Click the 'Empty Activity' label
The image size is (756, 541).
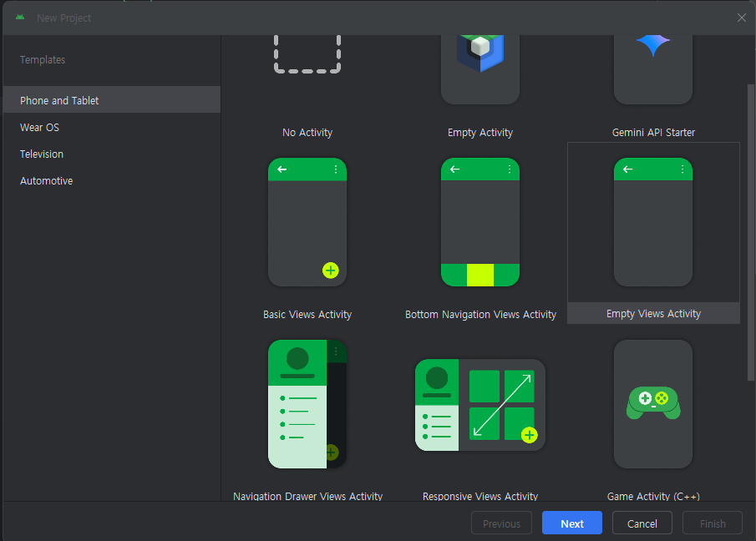480,133
